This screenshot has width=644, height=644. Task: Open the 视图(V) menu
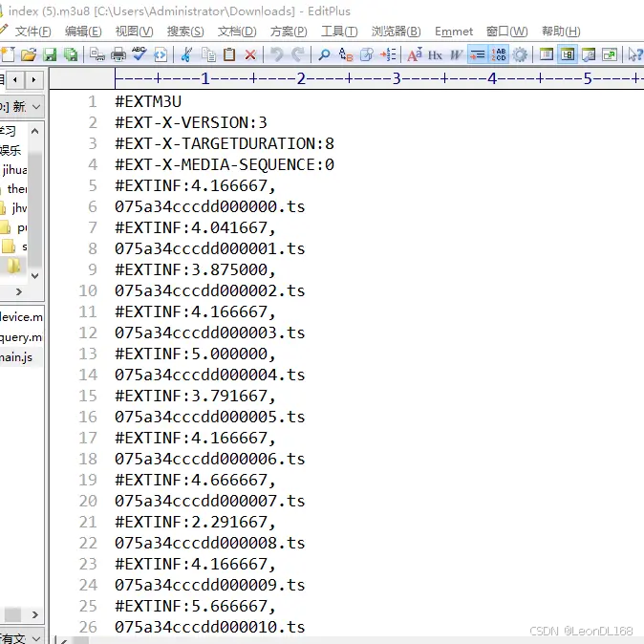coord(135,32)
